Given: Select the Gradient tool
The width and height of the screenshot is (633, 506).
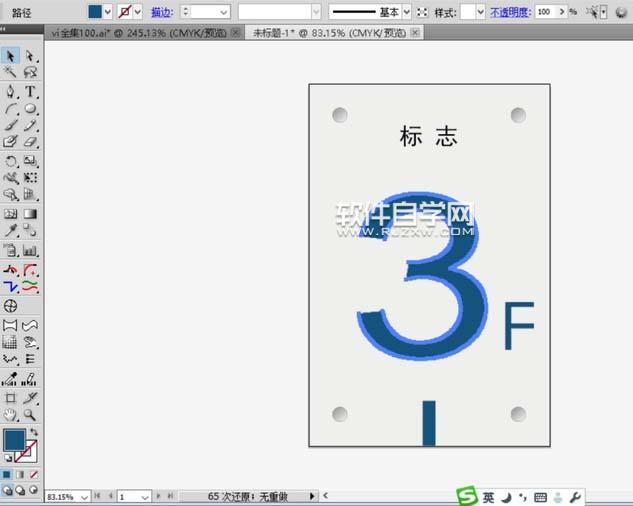Looking at the screenshot, I should [x=30, y=214].
